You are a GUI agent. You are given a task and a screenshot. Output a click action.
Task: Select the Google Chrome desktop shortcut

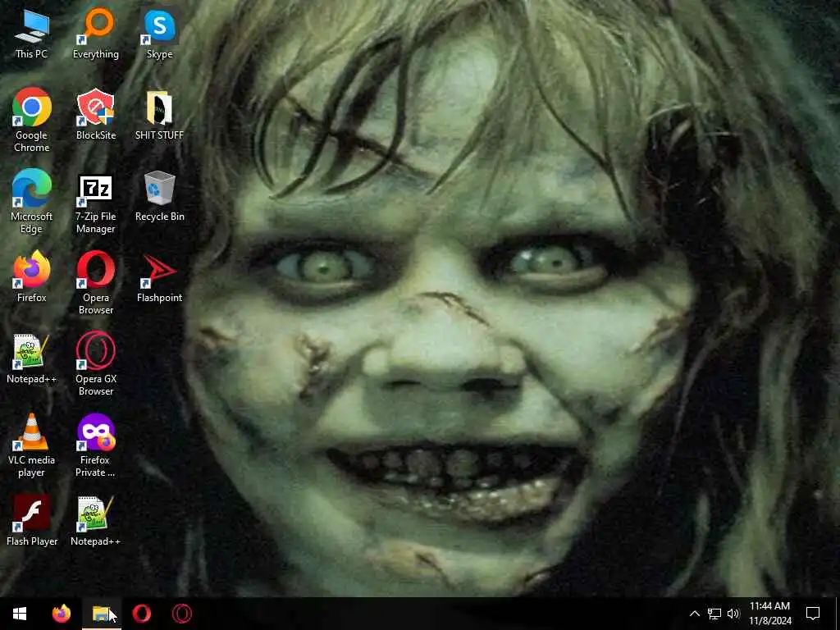point(32,120)
